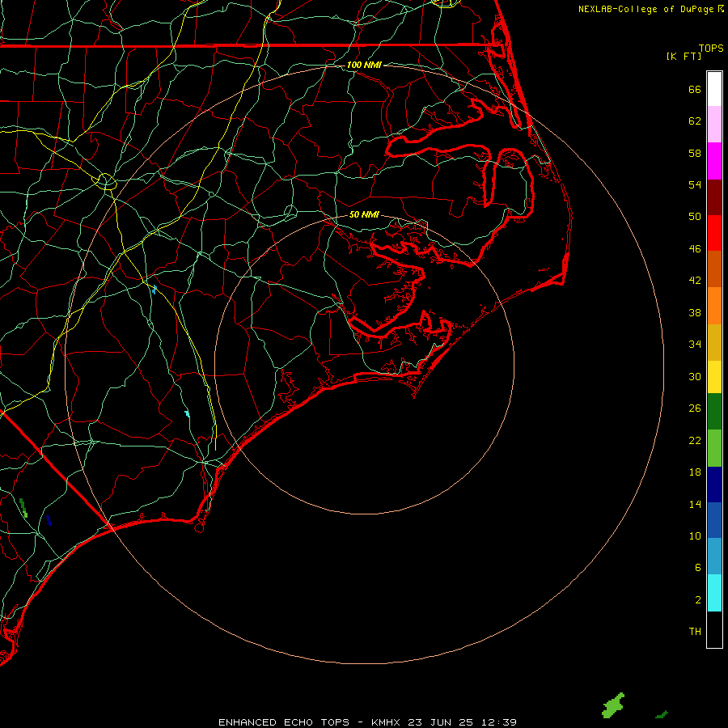Click the white swatch at top of legend

pyautogui.click(x=714, y=89)
